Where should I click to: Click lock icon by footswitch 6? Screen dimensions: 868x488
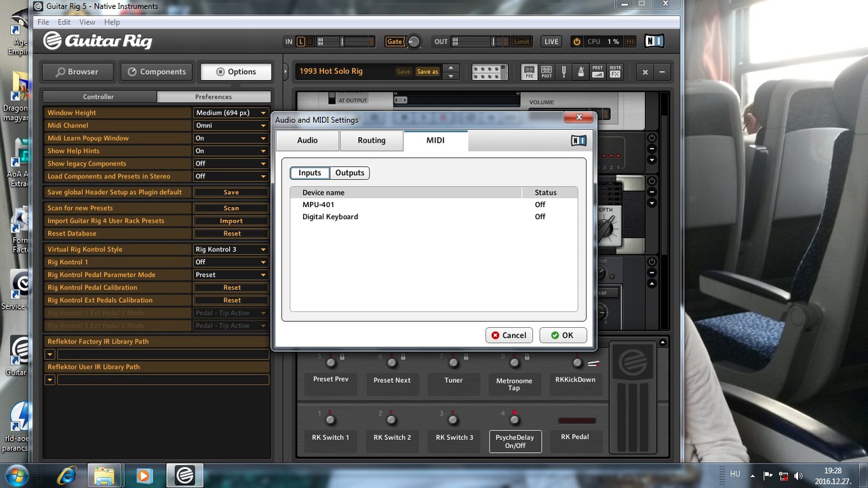pyautogui.click(x=403, y=356)
